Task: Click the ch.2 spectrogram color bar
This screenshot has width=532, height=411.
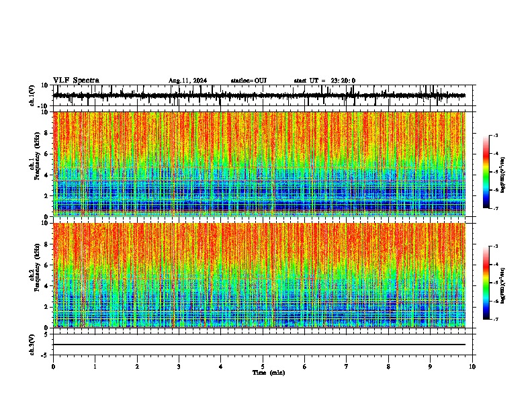Action: coord(486,283)
